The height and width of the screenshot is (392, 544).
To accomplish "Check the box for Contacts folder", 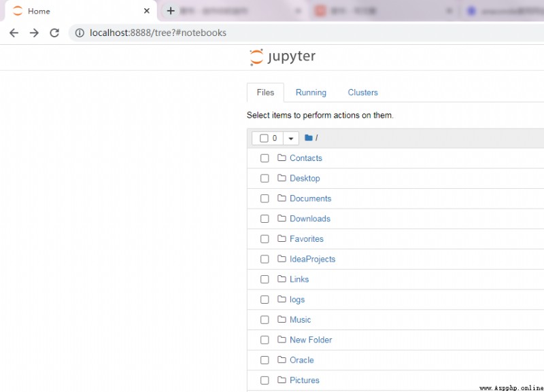I will 265,158.
